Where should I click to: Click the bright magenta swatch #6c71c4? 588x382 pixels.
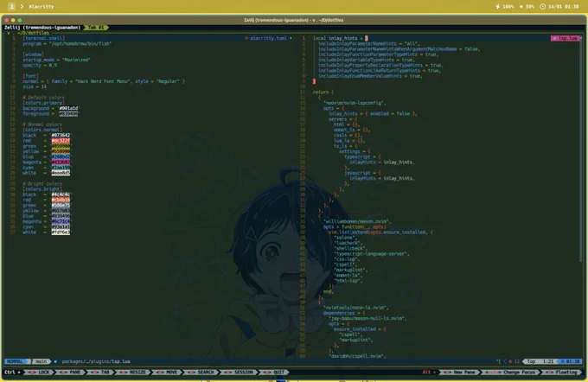point(61,221)
